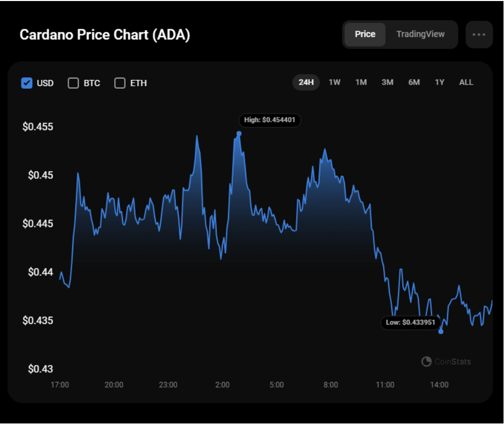Select the 1W timeframe
Image resolution: width=504 pixels, height=425 pixels.
click(334, 82)
